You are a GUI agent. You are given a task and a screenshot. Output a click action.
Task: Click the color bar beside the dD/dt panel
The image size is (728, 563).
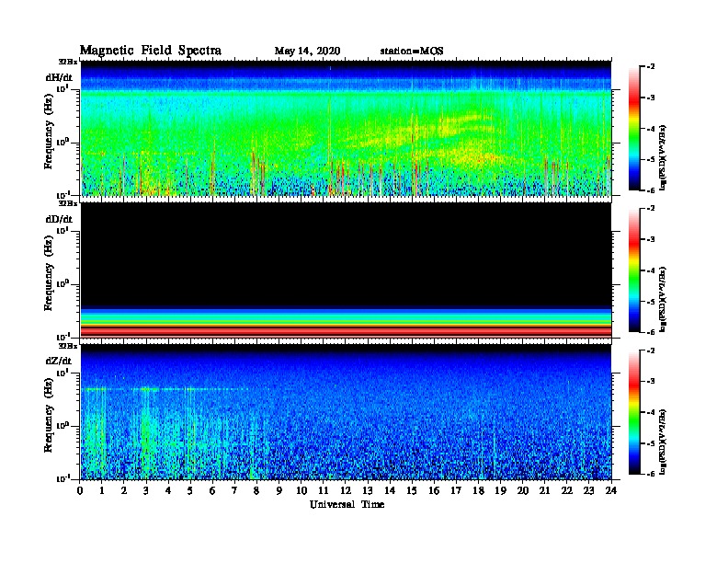[x=634, y=270]
